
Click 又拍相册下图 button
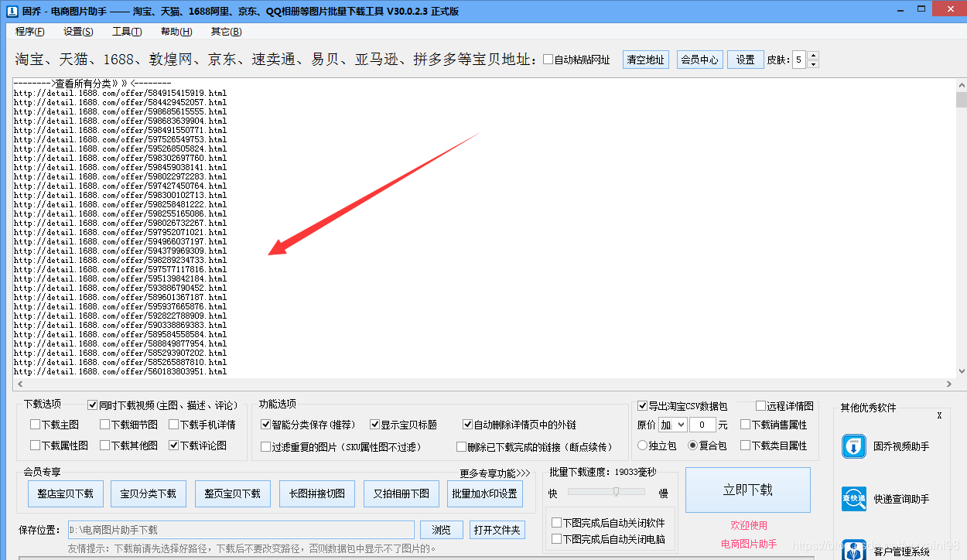click(401, 493)
